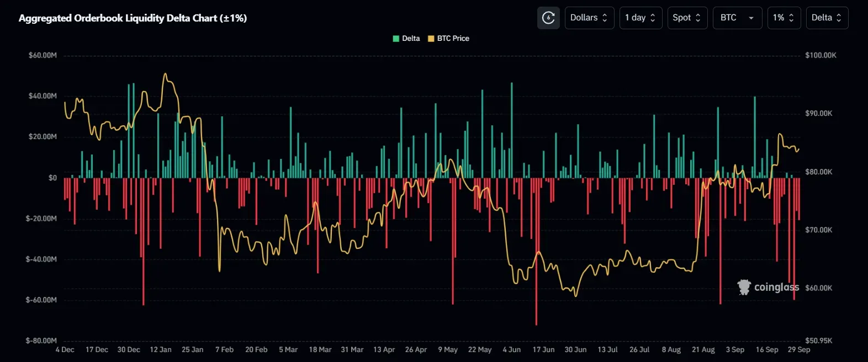Click the $70.00K right axis label
Image resolution: width=868 pixels, height=362 pixels.
coord(819,230)
